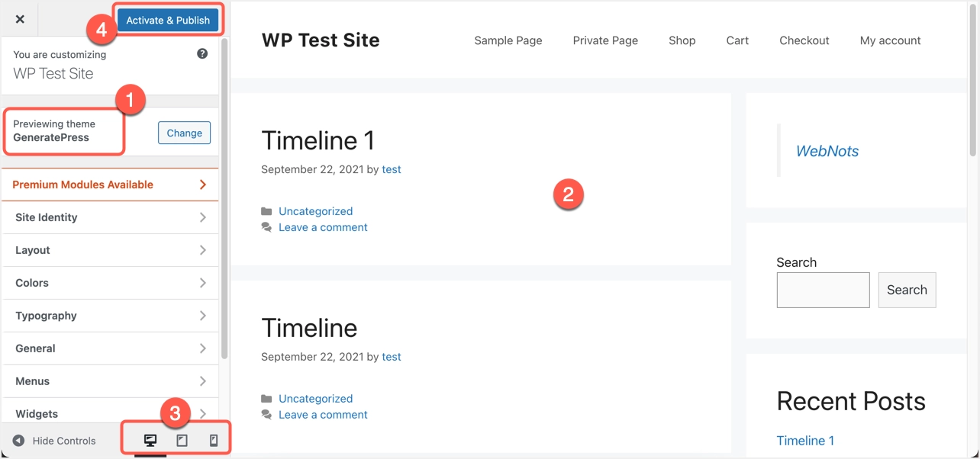
Task: Go to the Shop menu item
Action: pos(682,40)
